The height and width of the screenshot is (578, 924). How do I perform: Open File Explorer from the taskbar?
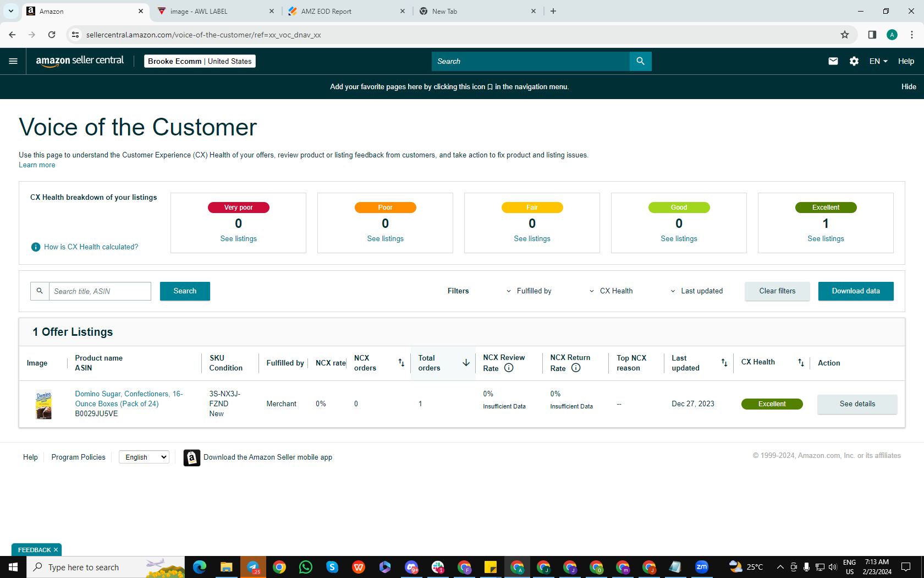pyautogui.click(x=226, y=567)
